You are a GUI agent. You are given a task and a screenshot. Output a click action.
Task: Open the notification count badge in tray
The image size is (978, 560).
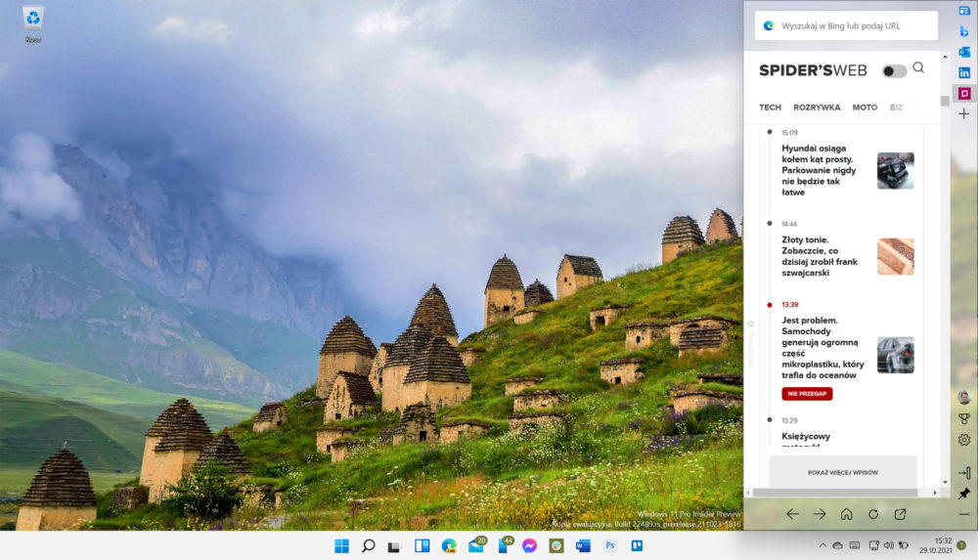[x=961, y=545]
